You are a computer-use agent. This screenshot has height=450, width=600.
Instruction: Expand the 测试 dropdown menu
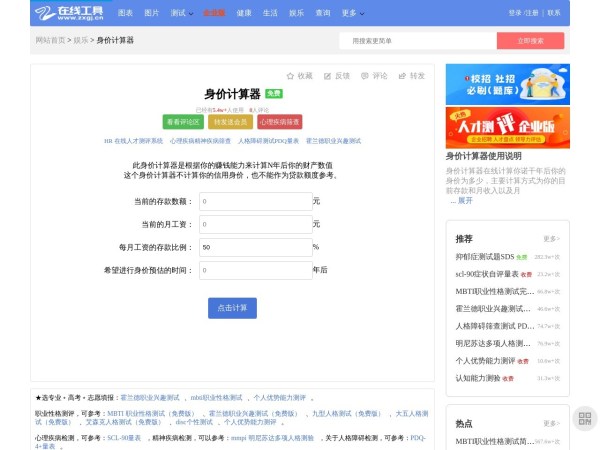pos(181,13)
